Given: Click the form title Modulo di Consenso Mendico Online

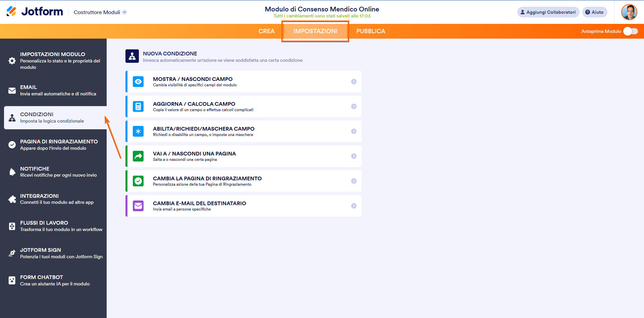Looking at the screenshot, I should tap(322, 9).
